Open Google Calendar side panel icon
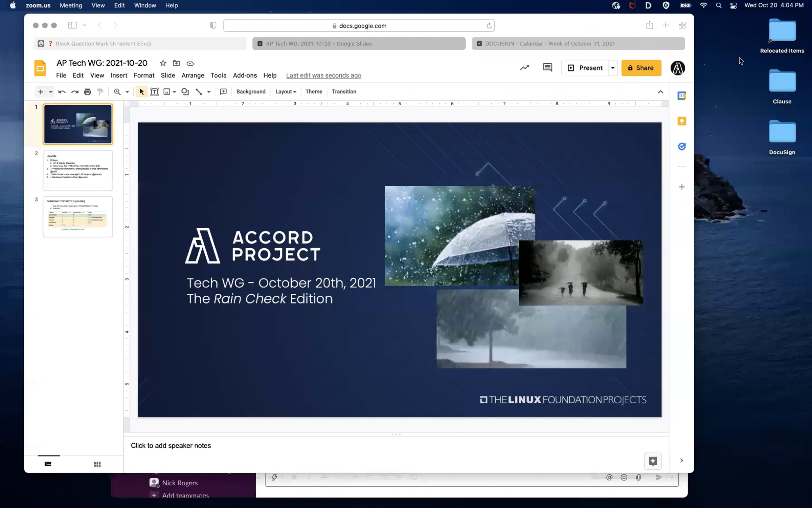 (x=682, y=96)
